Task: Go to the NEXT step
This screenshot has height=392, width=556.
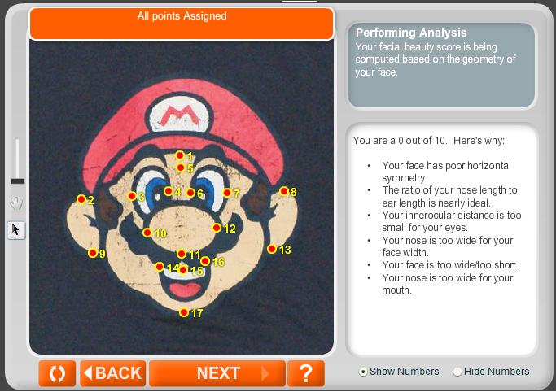Action: coord(217,373)
